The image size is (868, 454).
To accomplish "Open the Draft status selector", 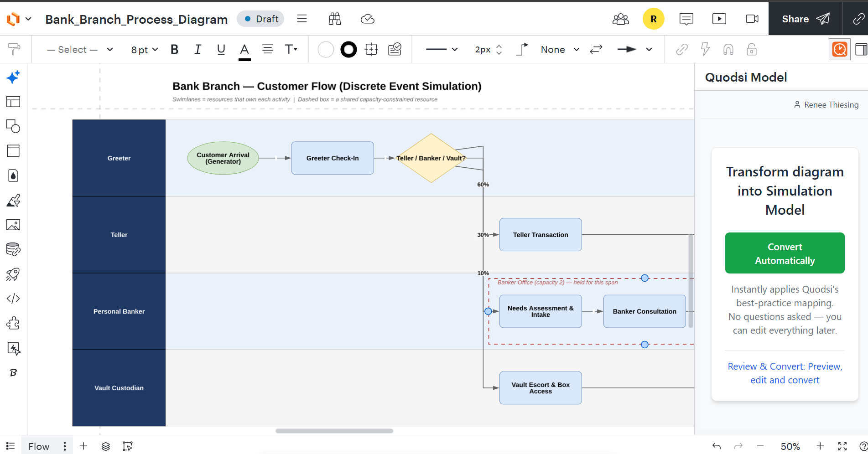I will pos(261,19).
